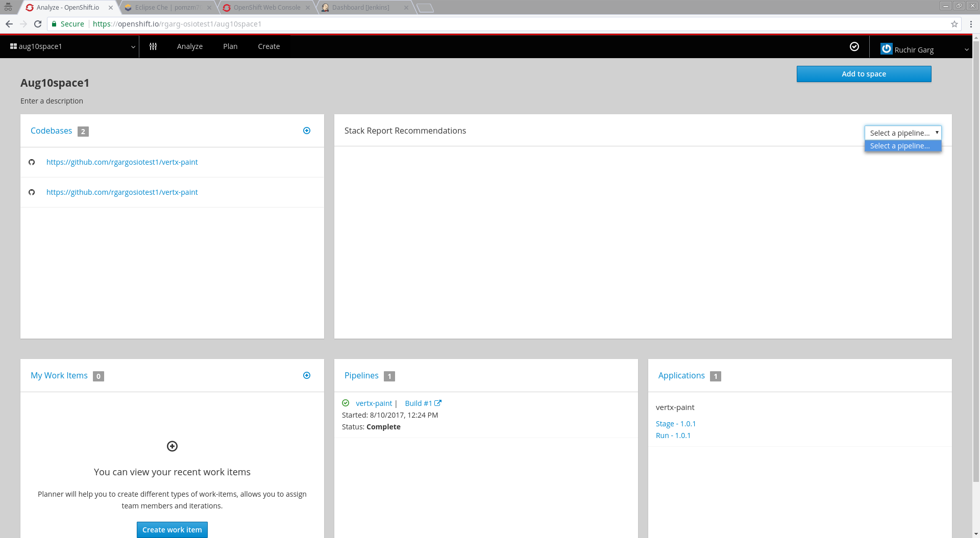Click green success icon next to vertx-paint pipeline
Screen dimensions: 980x538
[346, 403]
